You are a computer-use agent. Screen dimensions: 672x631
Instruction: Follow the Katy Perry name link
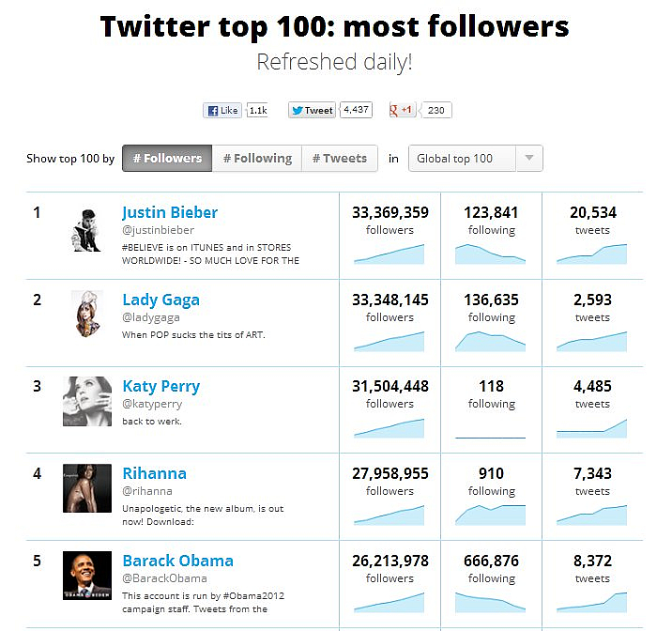coord(161,386)
